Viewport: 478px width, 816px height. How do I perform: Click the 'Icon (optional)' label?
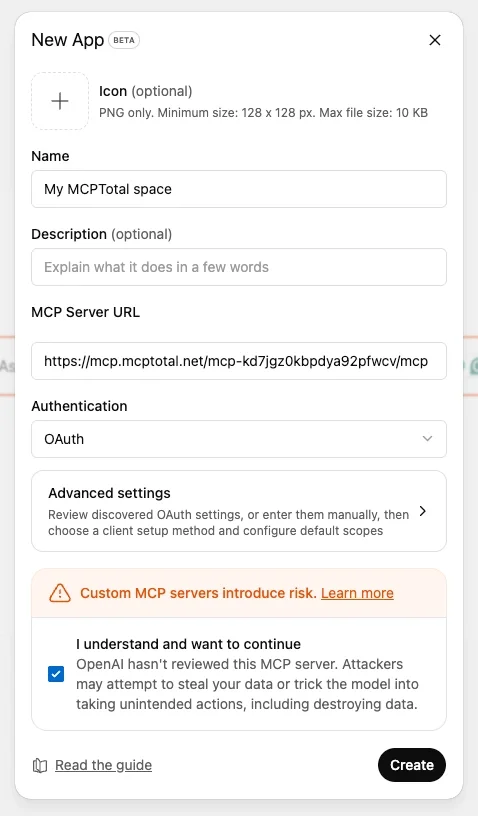pos(146,91)
